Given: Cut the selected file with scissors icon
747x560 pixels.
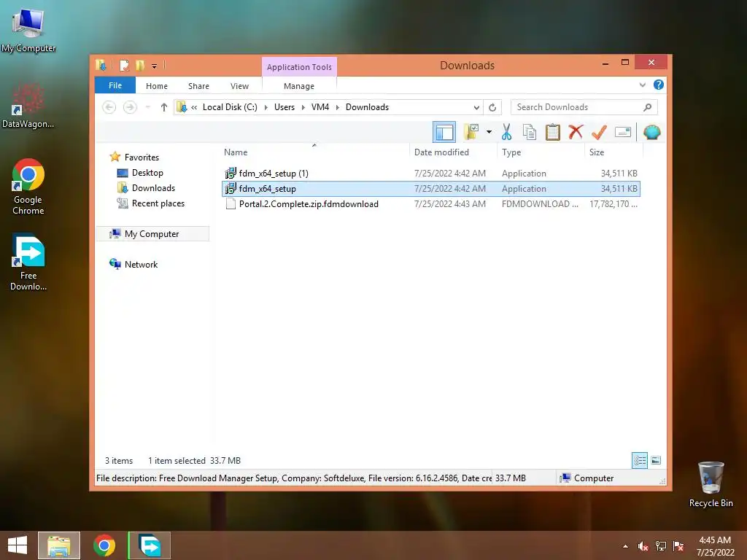Looking at the screenshot, I should [x=506, y=132].
